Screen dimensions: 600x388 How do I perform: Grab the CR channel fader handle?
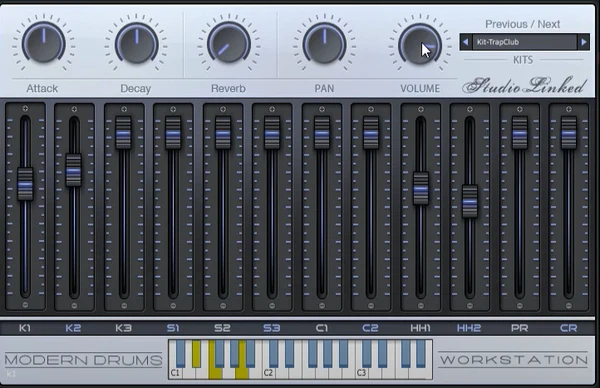pyautogui.click(x=569, y=133)
